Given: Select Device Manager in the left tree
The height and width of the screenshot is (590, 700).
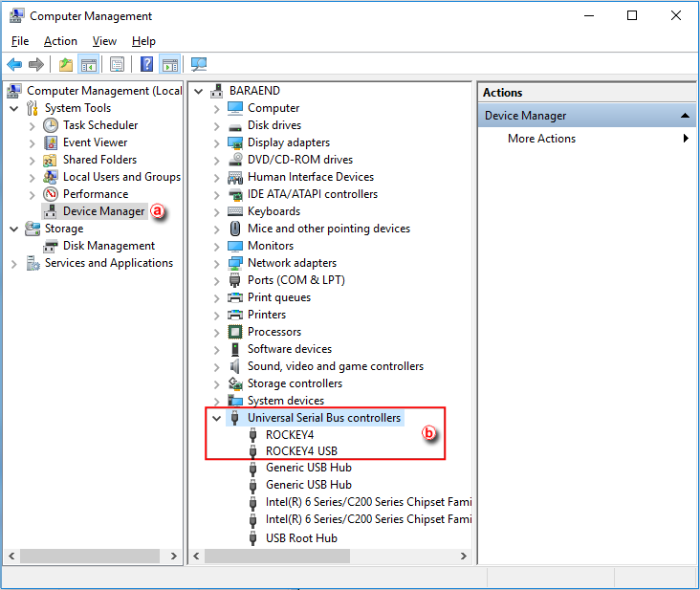Looking at the screenshot, I should pyautogui.click(x=103, y=211).
